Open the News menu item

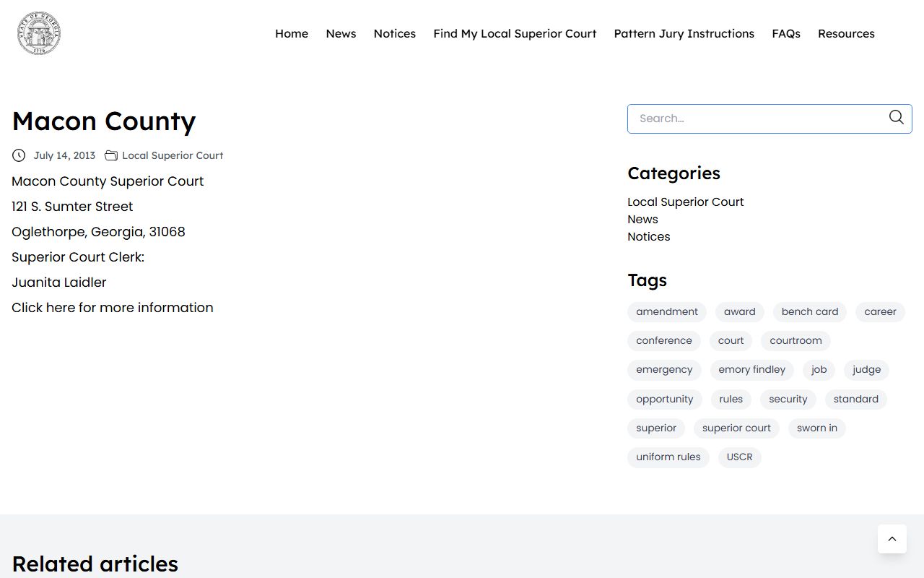341,33
